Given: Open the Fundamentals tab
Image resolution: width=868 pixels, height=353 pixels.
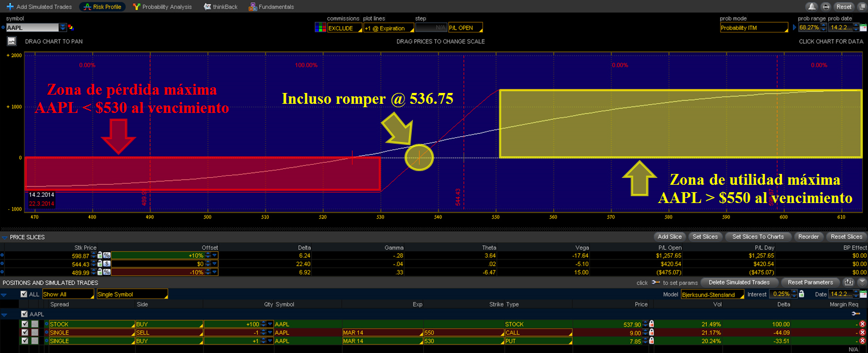Looking at the screenshot, I should [x=272, y=7].
